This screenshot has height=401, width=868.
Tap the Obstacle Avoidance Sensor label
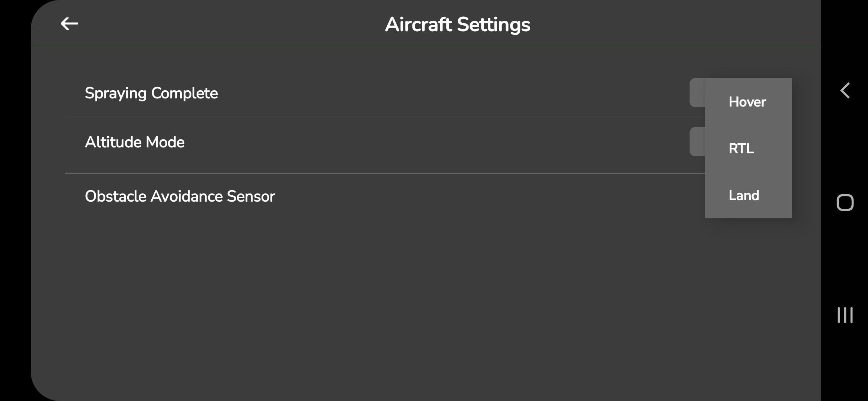pyautogui.click(x=180, y=196)
